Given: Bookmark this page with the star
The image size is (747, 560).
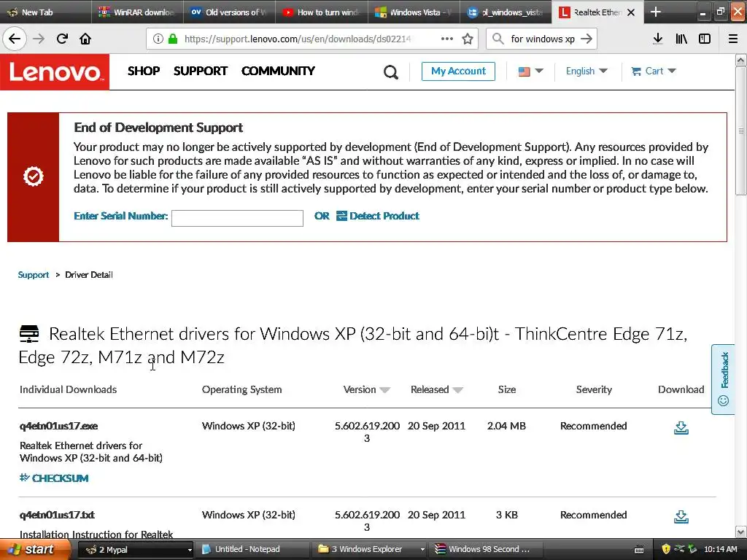Looking at the screenshot, I should 468,39.
